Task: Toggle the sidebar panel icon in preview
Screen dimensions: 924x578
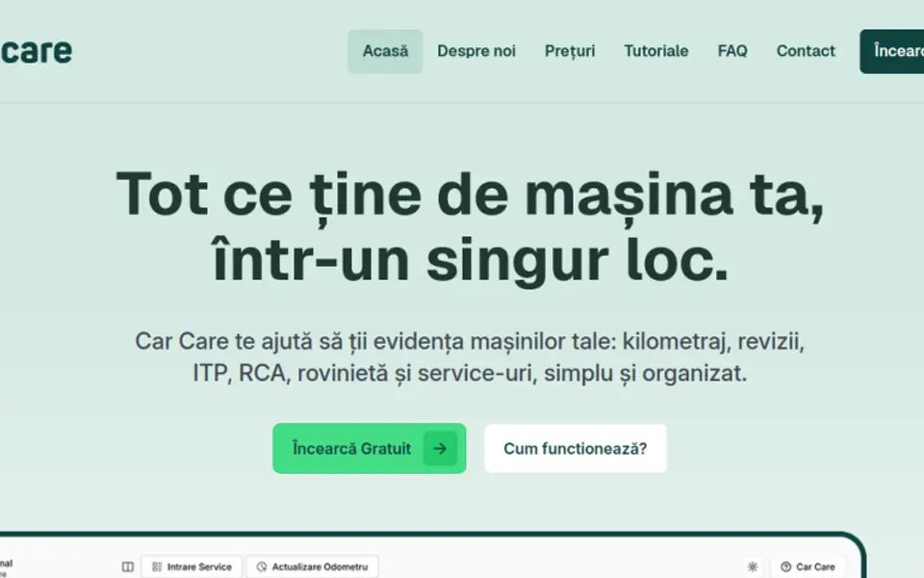Action: click(127, 566)
